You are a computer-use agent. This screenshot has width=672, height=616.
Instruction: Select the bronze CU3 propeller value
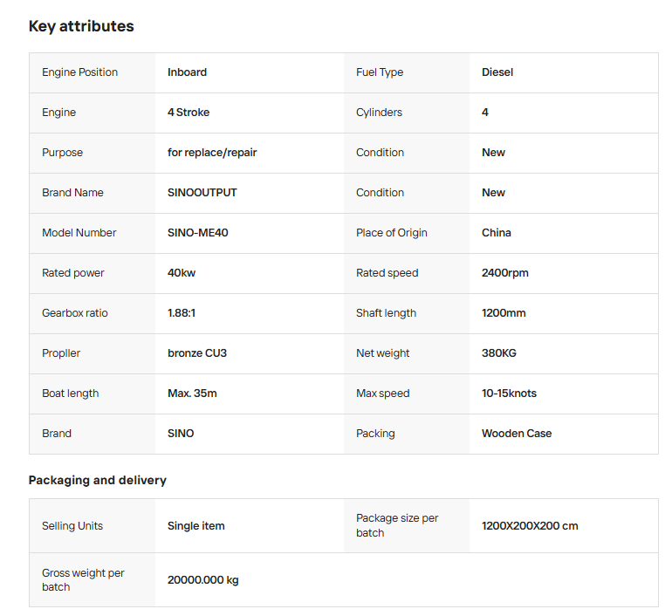[x=197, y=353]
